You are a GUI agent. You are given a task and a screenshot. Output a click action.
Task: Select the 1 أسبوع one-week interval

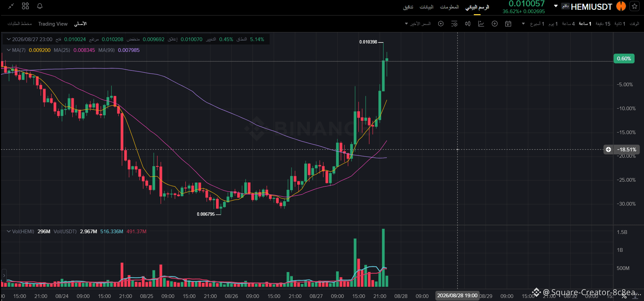coord(537,24)
